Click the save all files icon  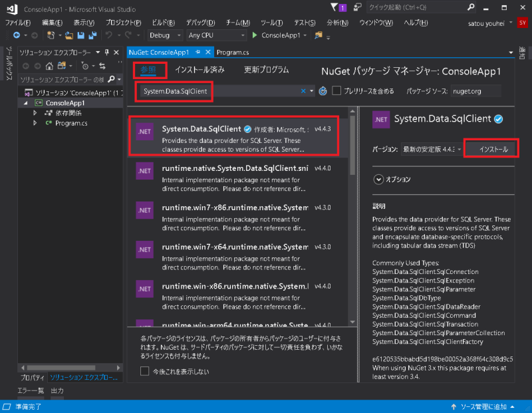click(92, 35)
